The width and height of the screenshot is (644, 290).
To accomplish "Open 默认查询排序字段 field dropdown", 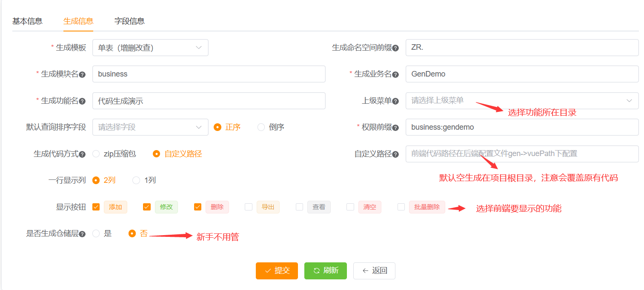I will tap(150, 127).
